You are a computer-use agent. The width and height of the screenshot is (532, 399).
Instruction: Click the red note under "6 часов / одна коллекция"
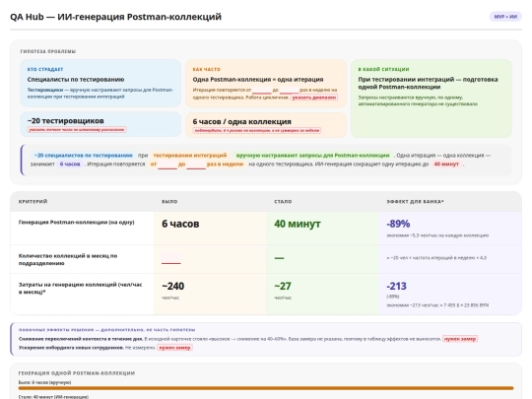[257, 130]
